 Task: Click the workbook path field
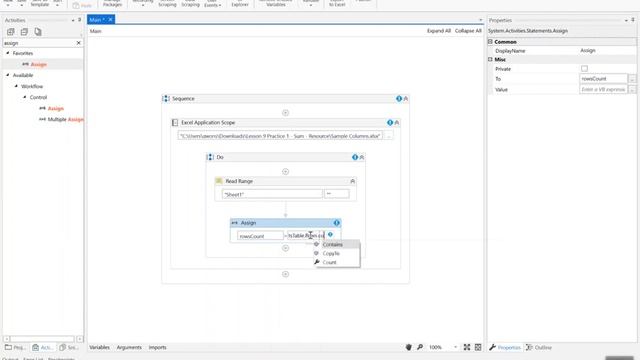[x=280, y=136]
